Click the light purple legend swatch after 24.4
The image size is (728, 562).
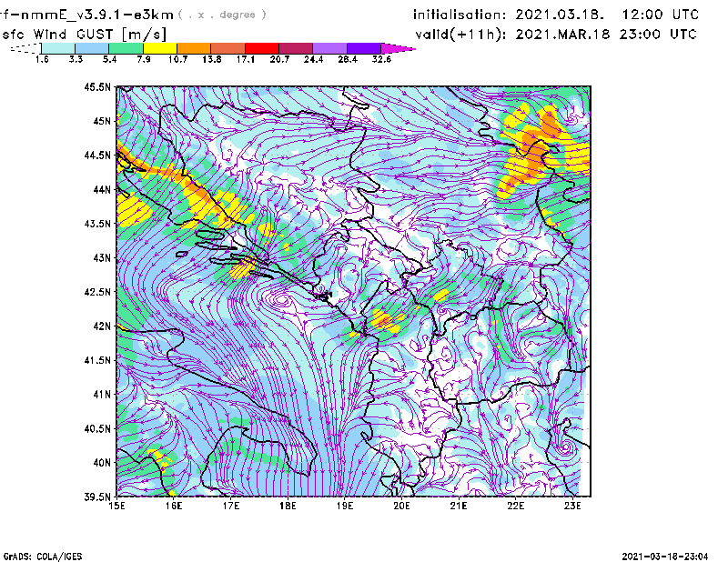tap(330, 48)
